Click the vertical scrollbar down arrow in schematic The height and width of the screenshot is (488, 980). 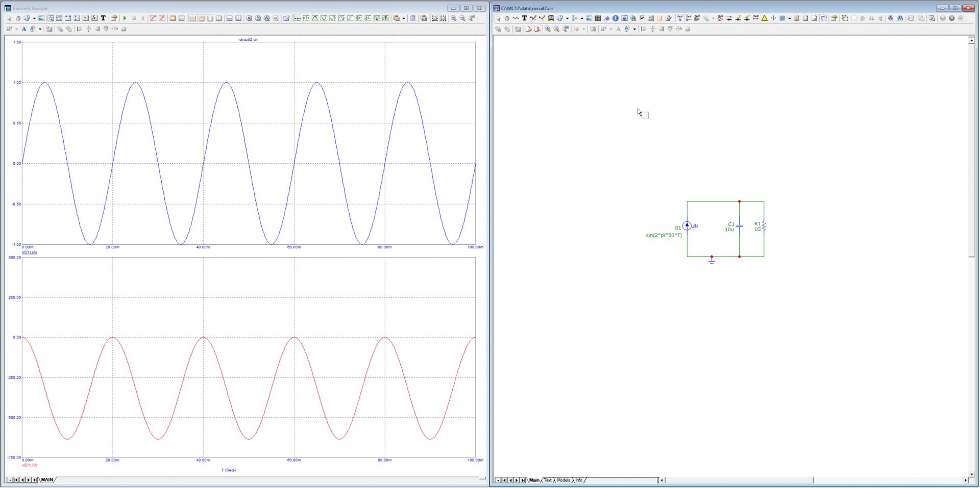971,474
